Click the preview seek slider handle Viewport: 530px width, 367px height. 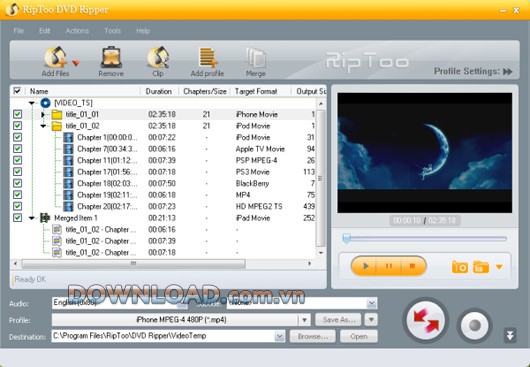tap(346, 238)
